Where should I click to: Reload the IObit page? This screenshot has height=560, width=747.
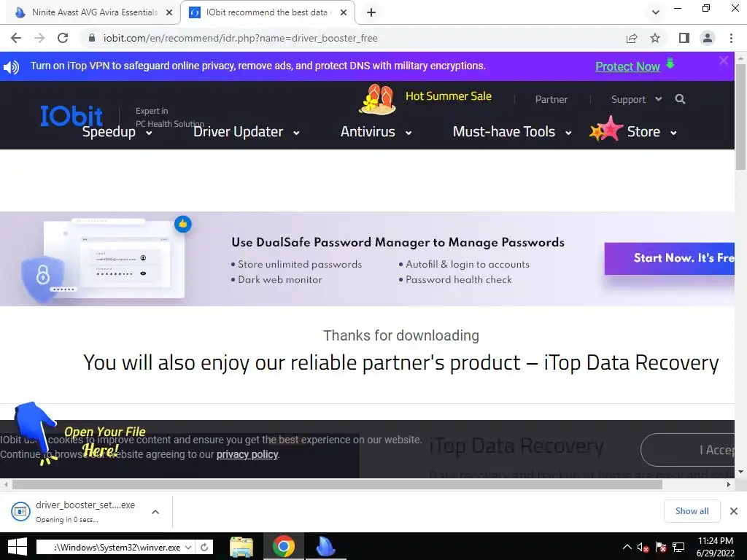(x=63, y=38)
